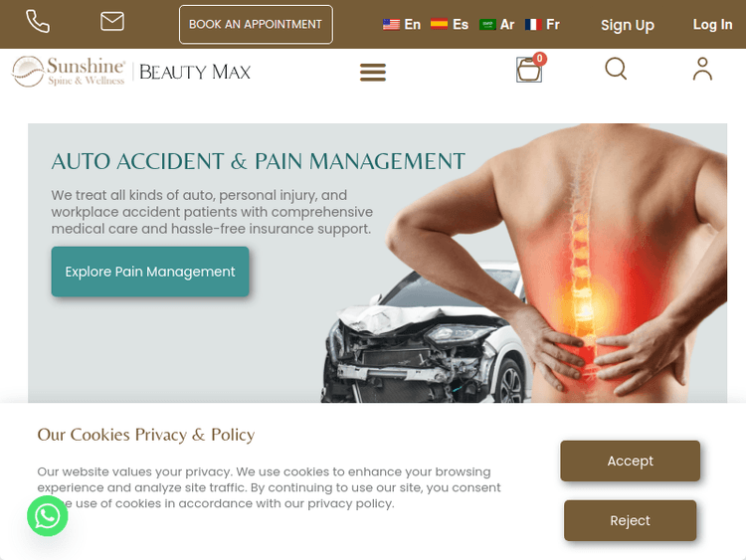
Task: Click the search magnifier icon
Action: pyautogui.click(x=616, y=69)
